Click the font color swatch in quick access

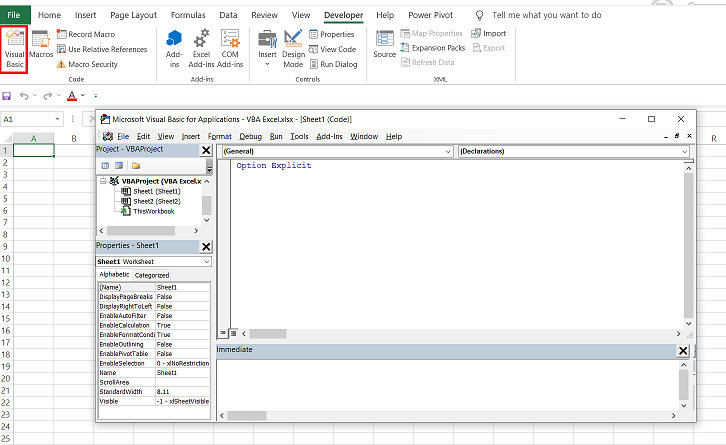70,96
